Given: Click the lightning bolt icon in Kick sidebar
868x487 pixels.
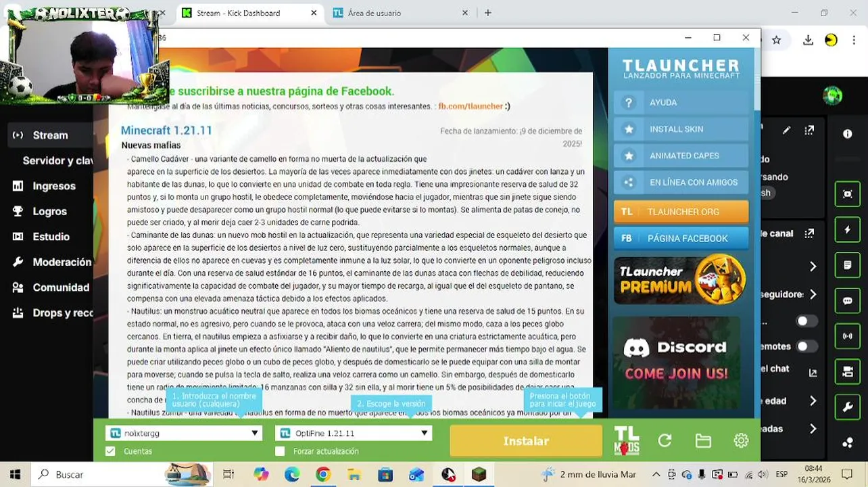Looking at the screenshot, I should (x=848, y=230).
